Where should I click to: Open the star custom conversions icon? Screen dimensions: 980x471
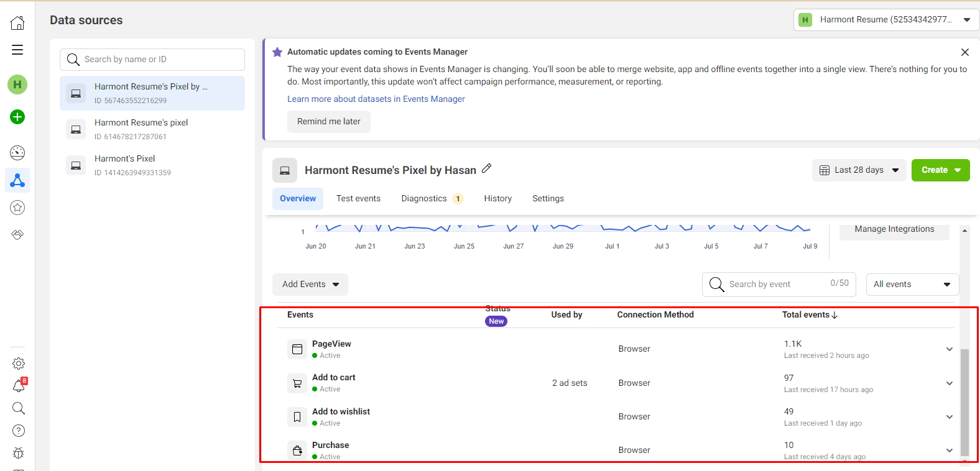[x=17, y=208]
